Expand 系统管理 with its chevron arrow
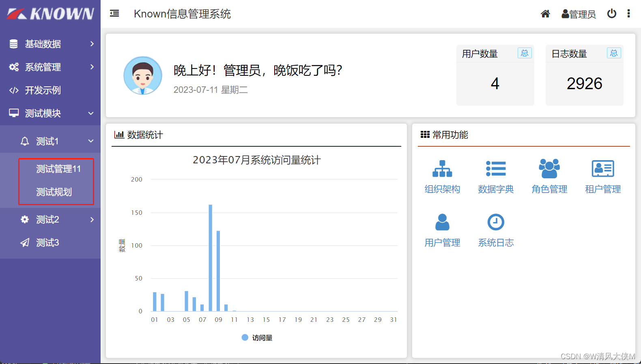 pos(92,67)
